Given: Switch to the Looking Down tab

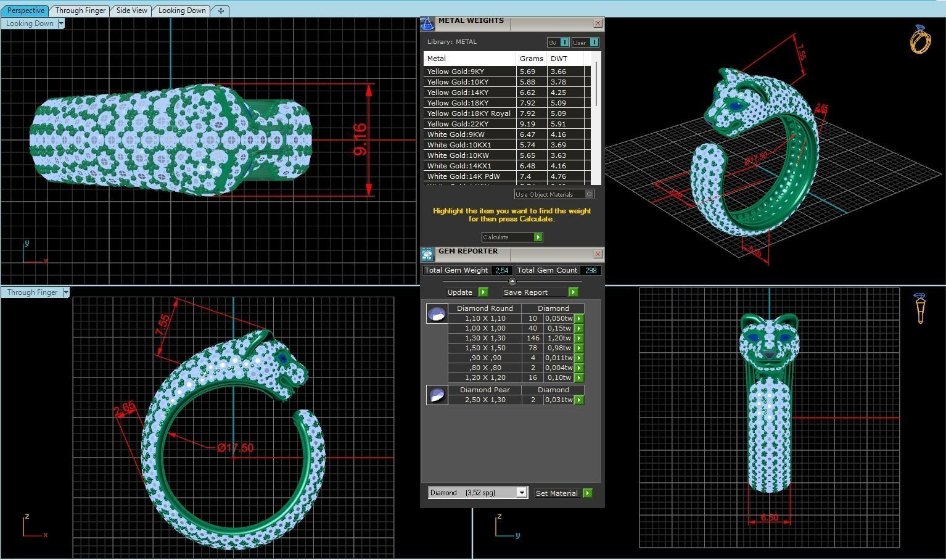Looking at the screenshot, I should click(x=182, y=10).
